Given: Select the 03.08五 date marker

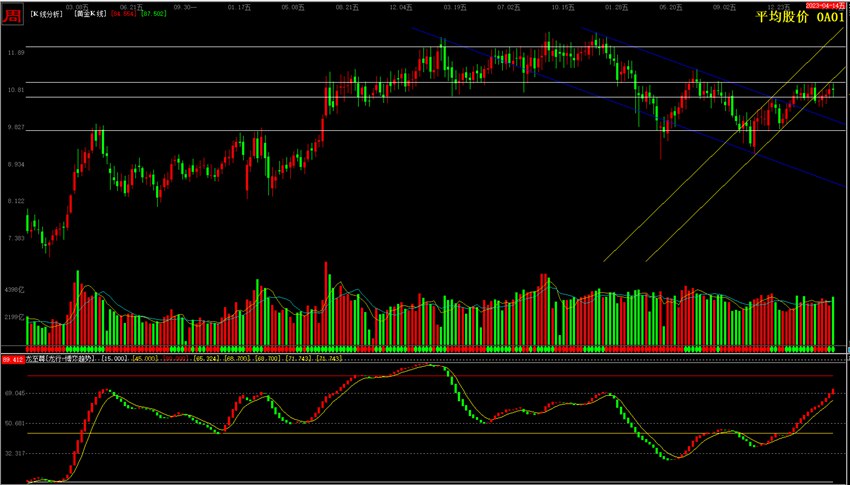Looking at the screenshot, I should pos(78,7).
